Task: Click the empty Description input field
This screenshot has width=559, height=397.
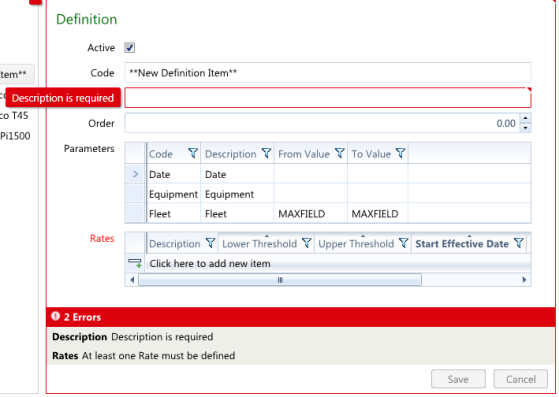Action: click(328, 97)
